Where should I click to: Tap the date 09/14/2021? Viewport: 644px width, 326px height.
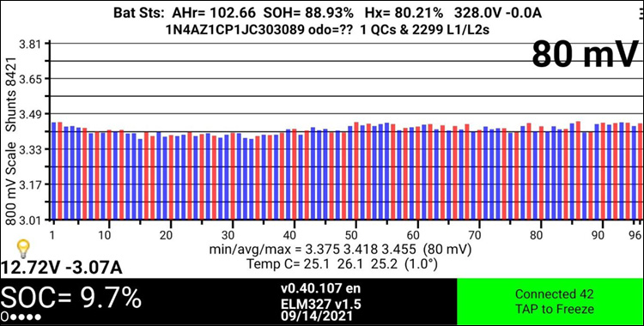317,316
